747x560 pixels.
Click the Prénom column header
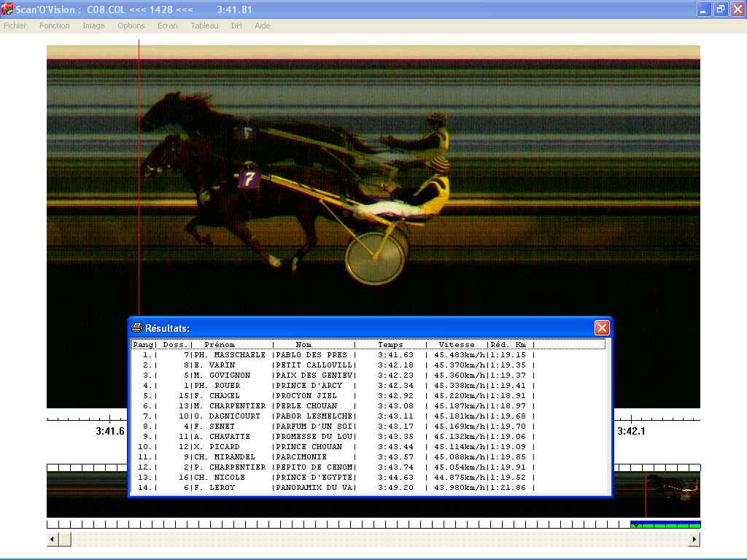220,345
